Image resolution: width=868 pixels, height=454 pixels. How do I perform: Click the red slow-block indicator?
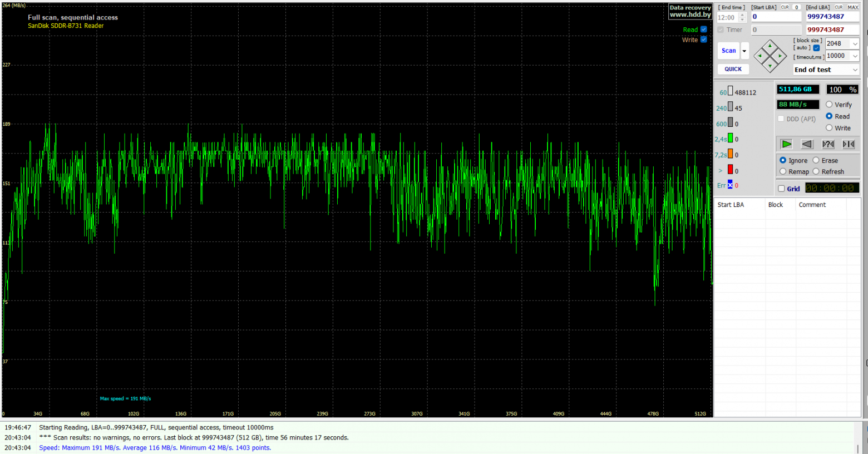point(730,170)
